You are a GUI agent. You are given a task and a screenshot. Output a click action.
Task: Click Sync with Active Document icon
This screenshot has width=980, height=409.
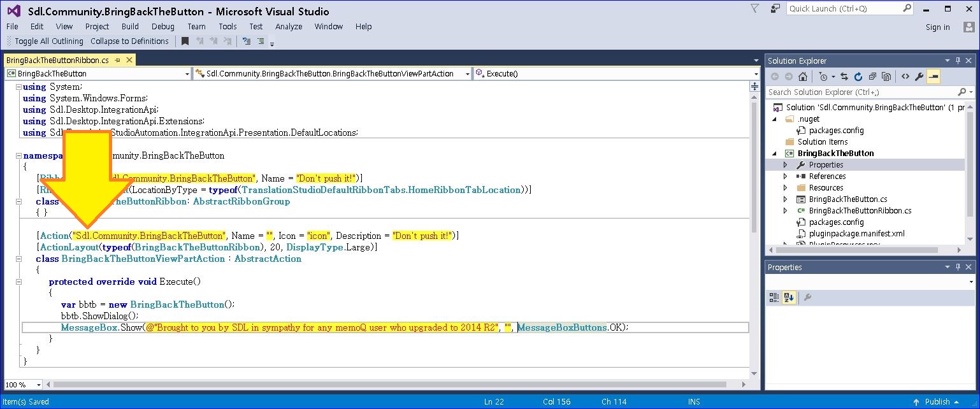coord(844,76)
